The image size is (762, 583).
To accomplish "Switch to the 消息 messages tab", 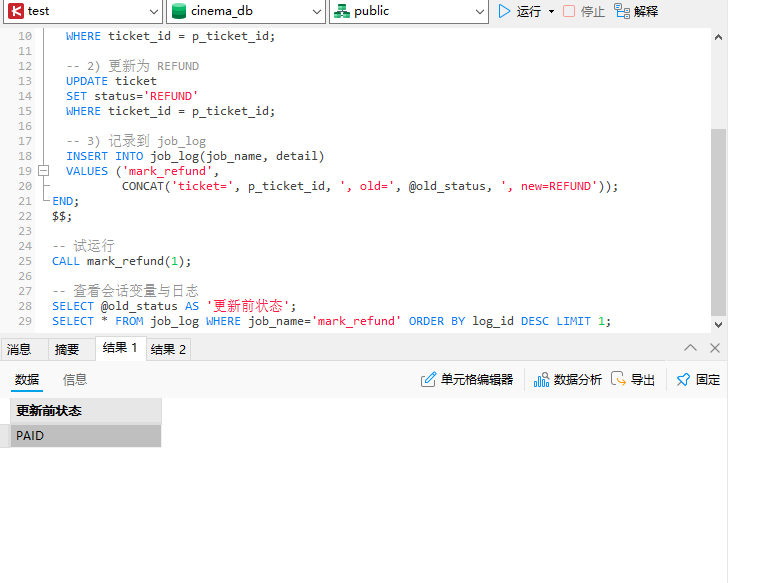I will click(19, 349).
